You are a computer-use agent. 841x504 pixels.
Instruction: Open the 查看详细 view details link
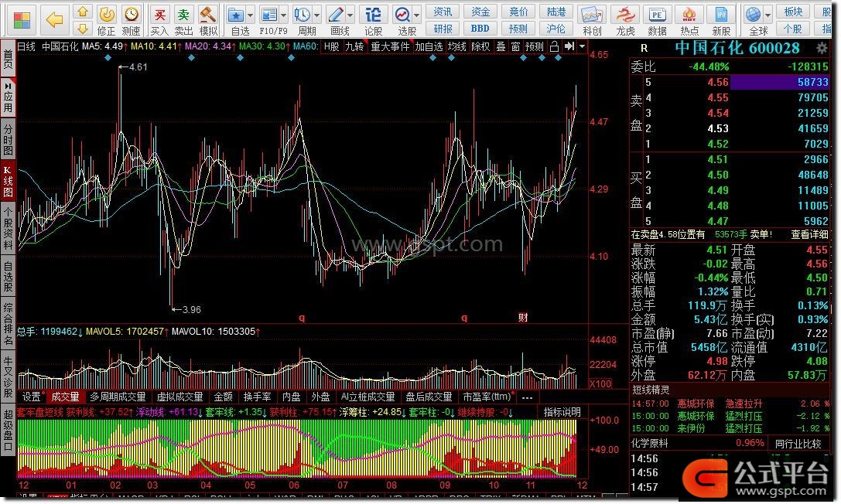click(809, 234)
